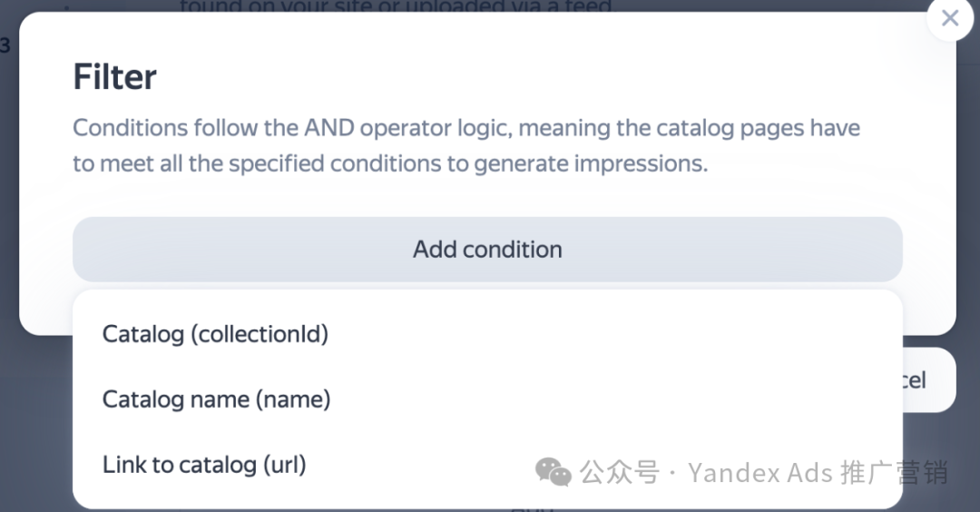This screenshot has height=512, width=980.
Task: Dismiss popup via round X icon
Action: click(949, 18)
